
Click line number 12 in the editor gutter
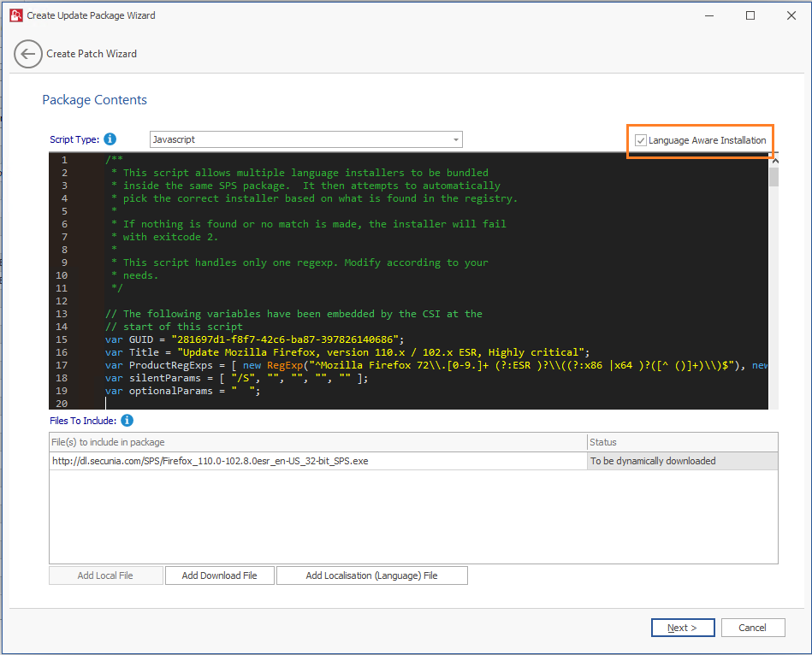click(62, 301)
